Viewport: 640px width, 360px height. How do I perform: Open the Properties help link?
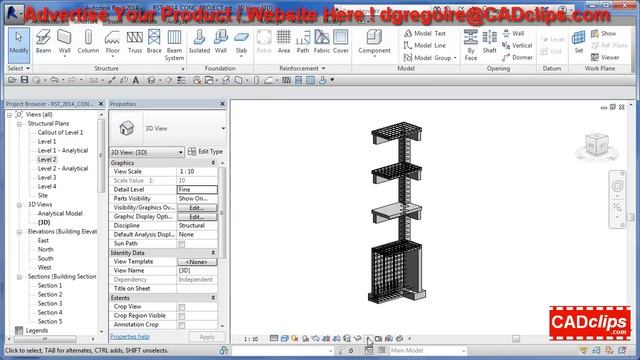130,337
